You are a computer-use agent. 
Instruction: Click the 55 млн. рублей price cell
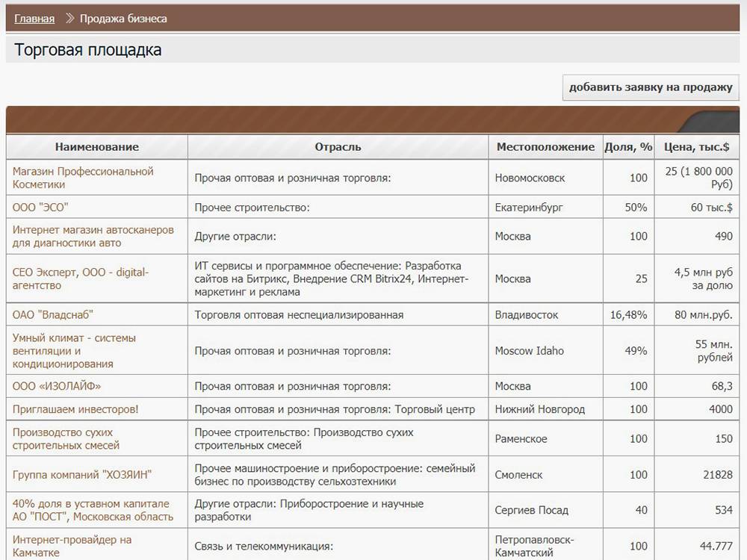pos(697,350)
